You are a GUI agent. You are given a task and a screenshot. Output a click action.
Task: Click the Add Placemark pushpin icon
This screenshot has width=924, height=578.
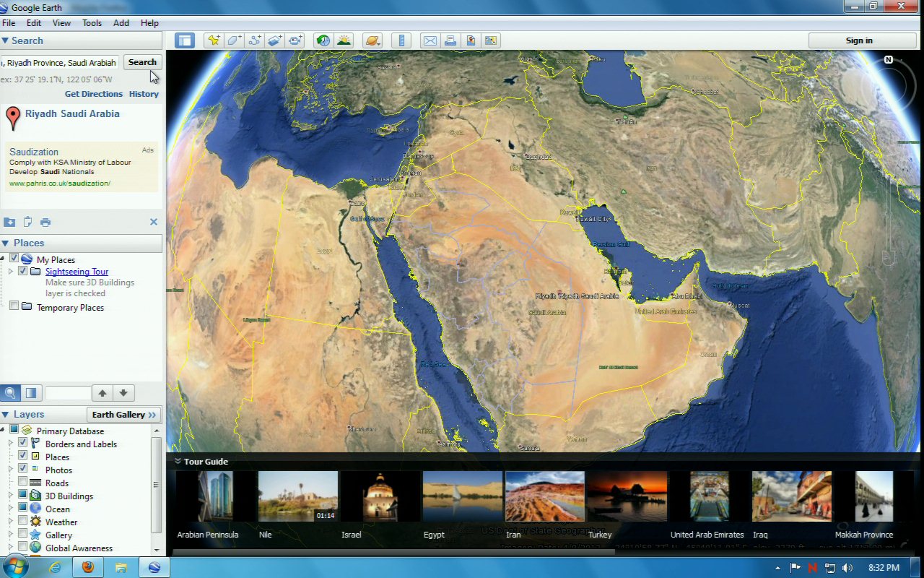[213, 40]
